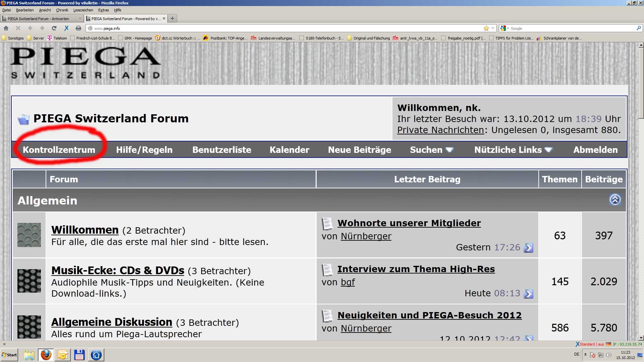
Task: Open the Kontrollzentrum link
Action: tap(59, 150)
